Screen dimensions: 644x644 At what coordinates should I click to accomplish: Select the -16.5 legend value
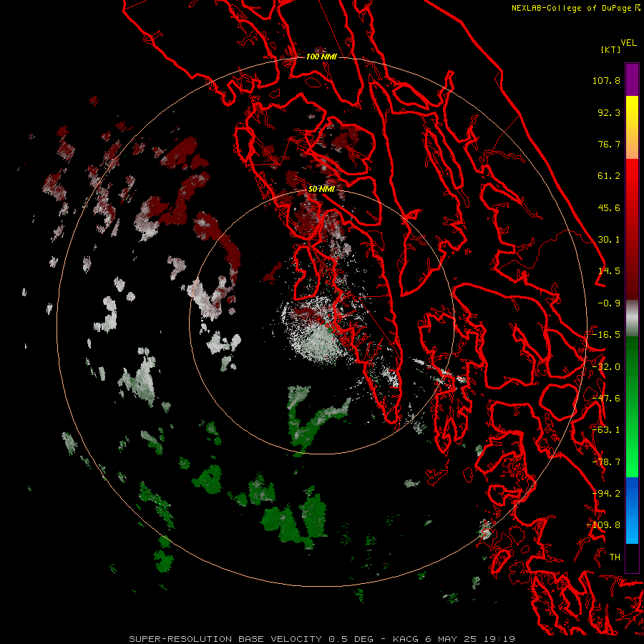606,335
